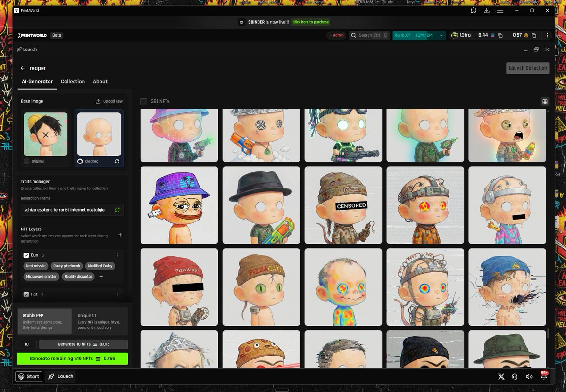The height and width of the screenshot is (392, 566).
Task: Refresh the Generation Theme
Action: [x=117, y=210]
